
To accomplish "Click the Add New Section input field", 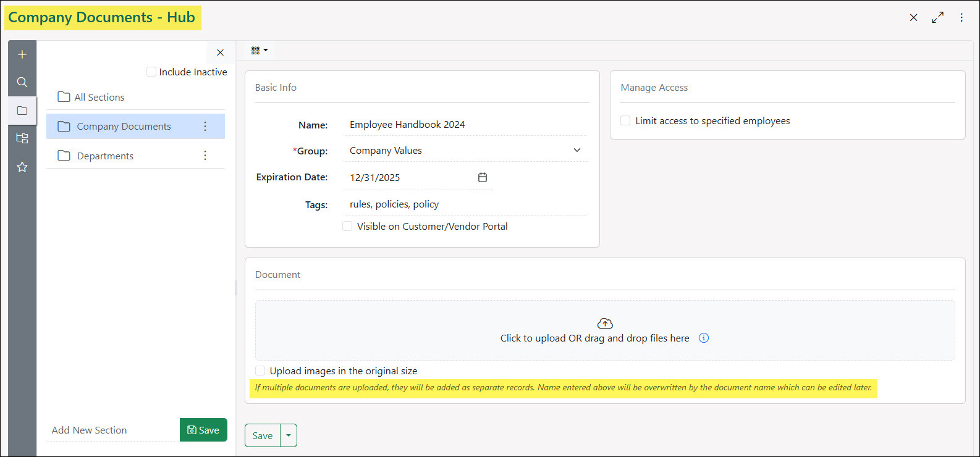I will pos(111,430).
